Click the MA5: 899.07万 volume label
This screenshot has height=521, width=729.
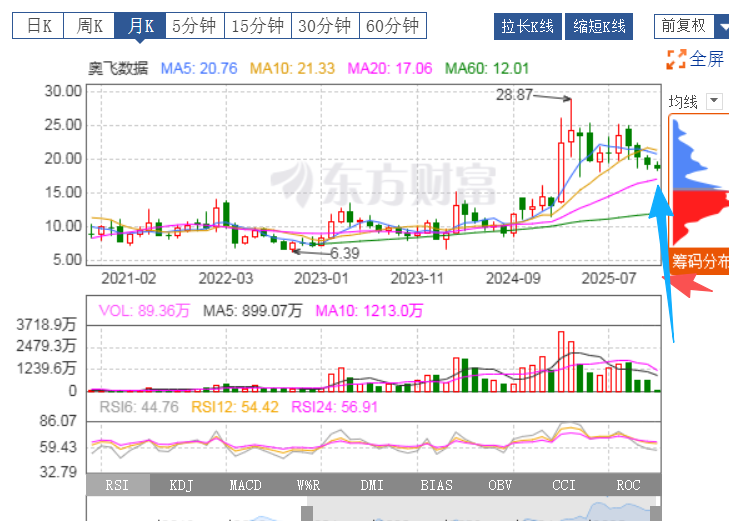[x=252, y=310]
